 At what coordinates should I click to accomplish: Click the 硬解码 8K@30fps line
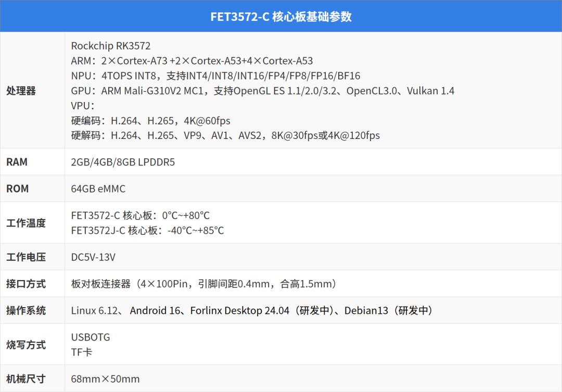(225, 135)
